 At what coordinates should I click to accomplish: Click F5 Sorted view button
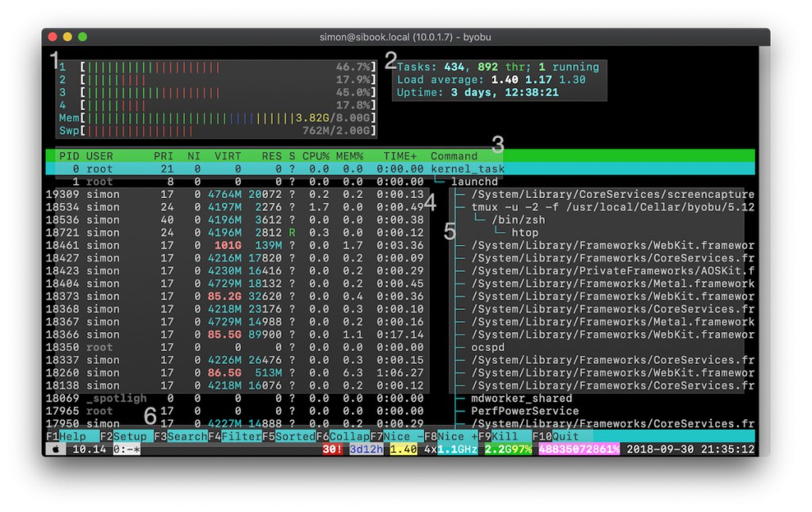(x=289, y=437)
